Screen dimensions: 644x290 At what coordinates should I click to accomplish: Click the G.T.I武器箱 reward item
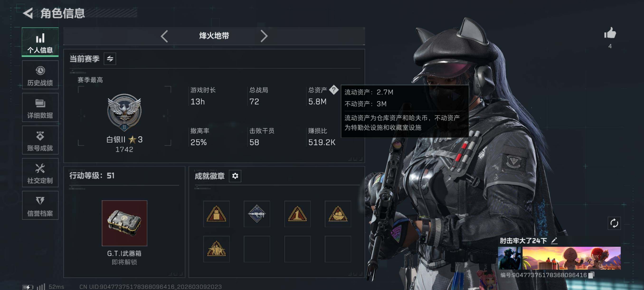click(x=124, y=223)
